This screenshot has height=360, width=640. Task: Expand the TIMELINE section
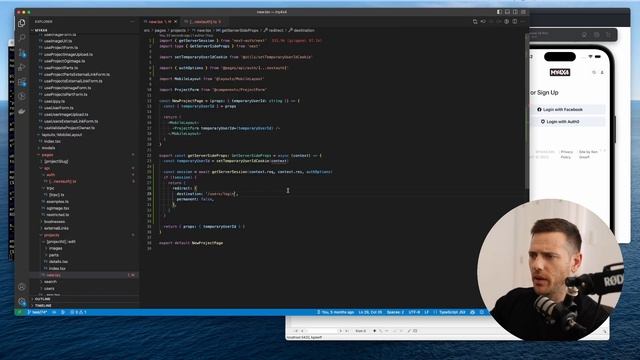click(x=43, y=305)
